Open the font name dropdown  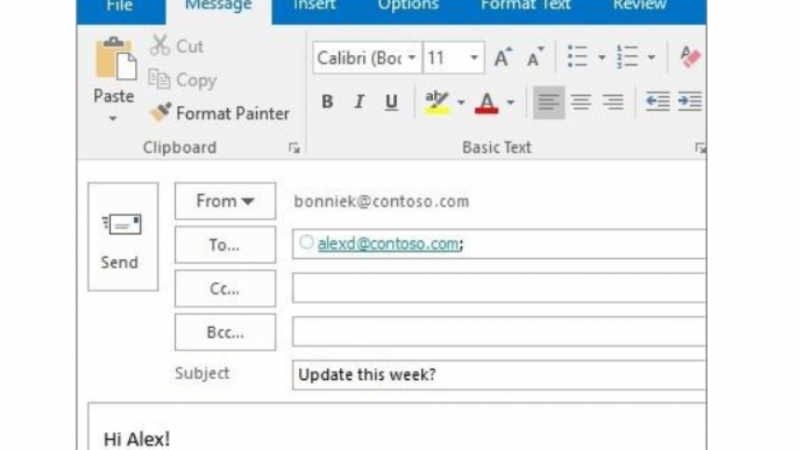pos(412,58)
